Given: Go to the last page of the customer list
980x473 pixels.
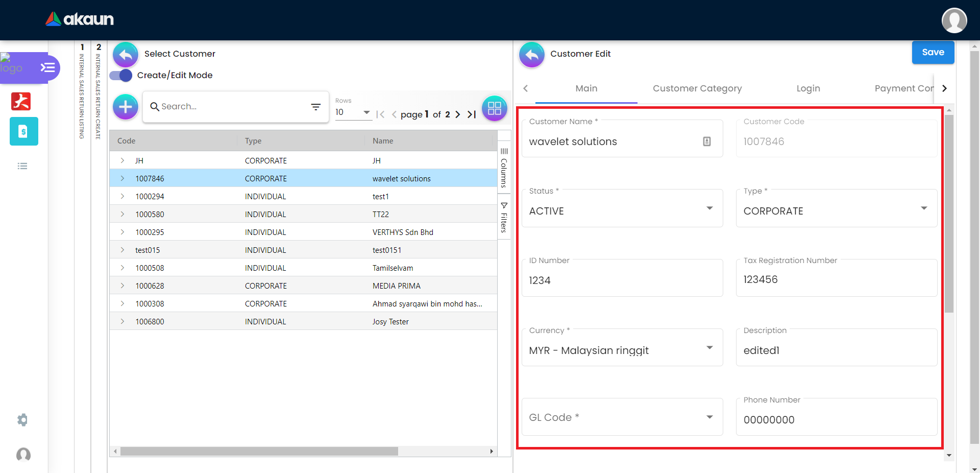Looking at the screenshot, I should (x=472, y=114).
